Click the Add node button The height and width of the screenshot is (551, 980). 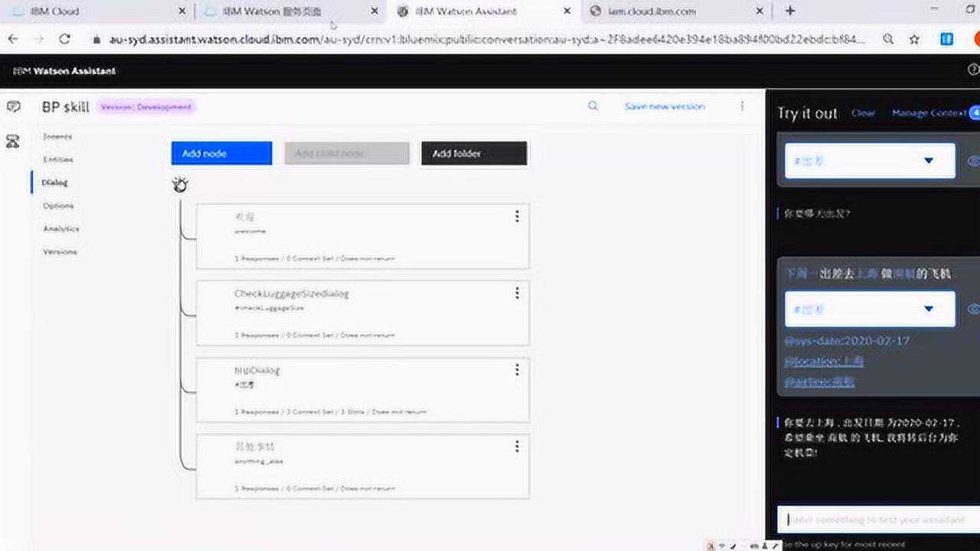pos(221,153)
